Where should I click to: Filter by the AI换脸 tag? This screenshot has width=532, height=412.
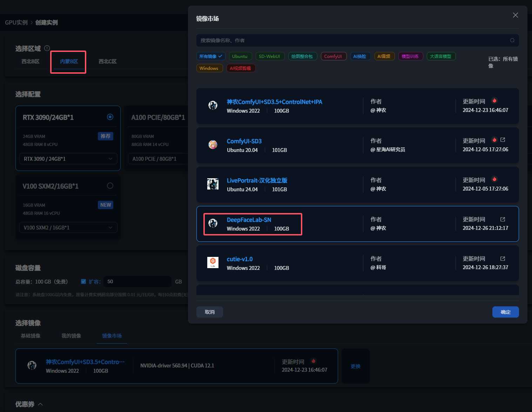click(360, 56)
